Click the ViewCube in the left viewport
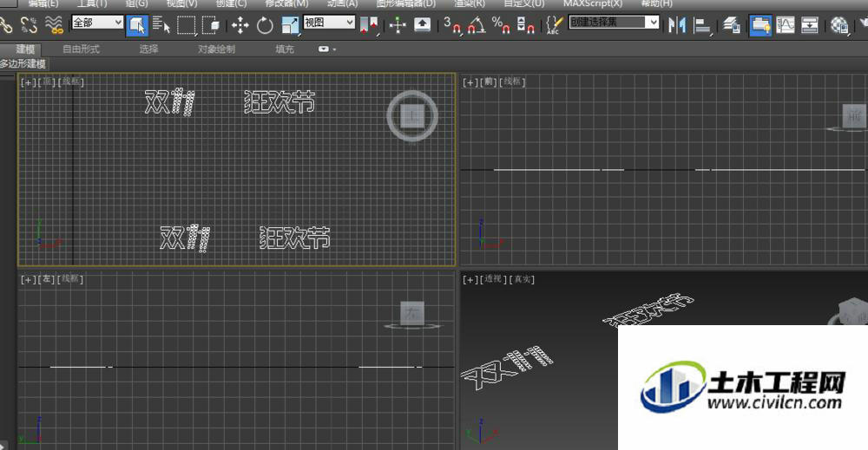This screenshot has height=450, width=868. tap(412, 314)
